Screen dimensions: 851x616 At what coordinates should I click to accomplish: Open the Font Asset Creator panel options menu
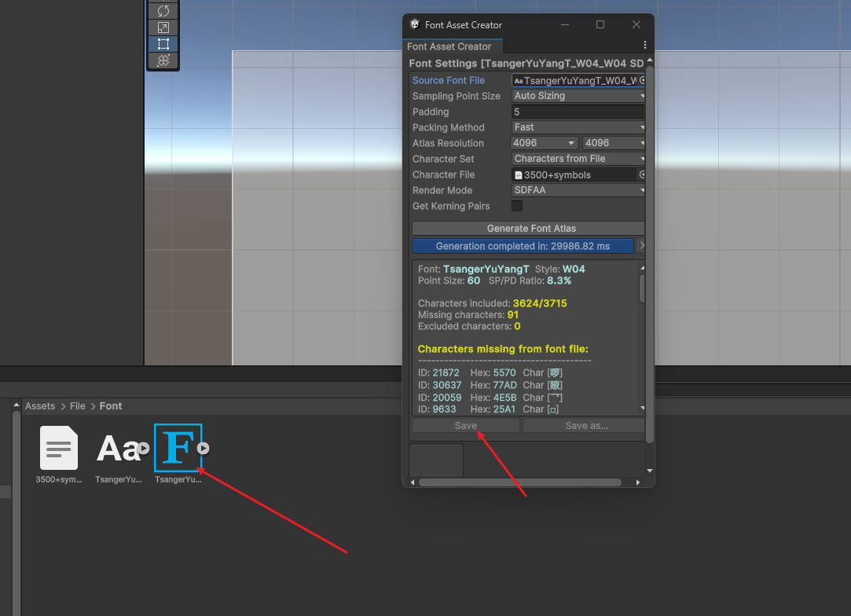645,46
